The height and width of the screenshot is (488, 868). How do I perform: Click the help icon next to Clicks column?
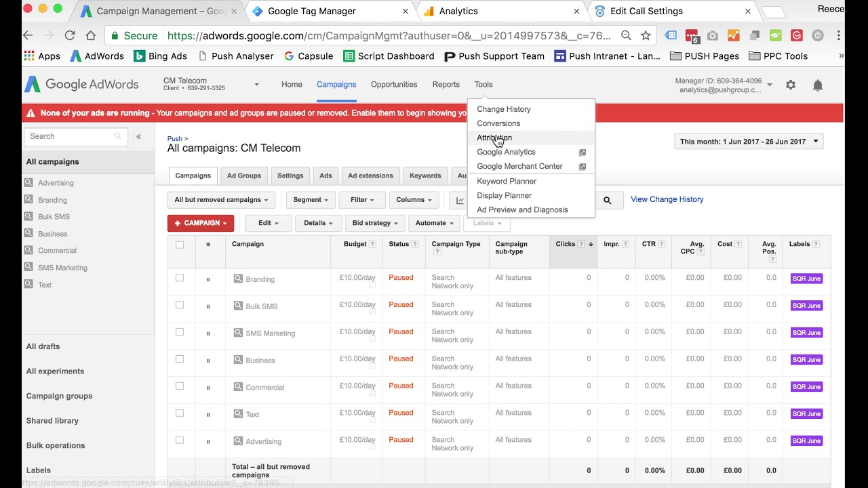[581, 244]
